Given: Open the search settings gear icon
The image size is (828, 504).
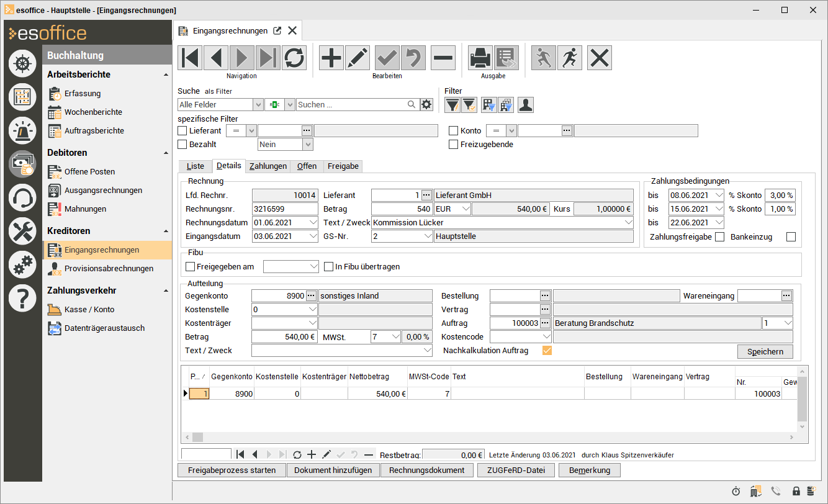Looking at the screenshot, I should pyautogui.click(x=426, y=105).
